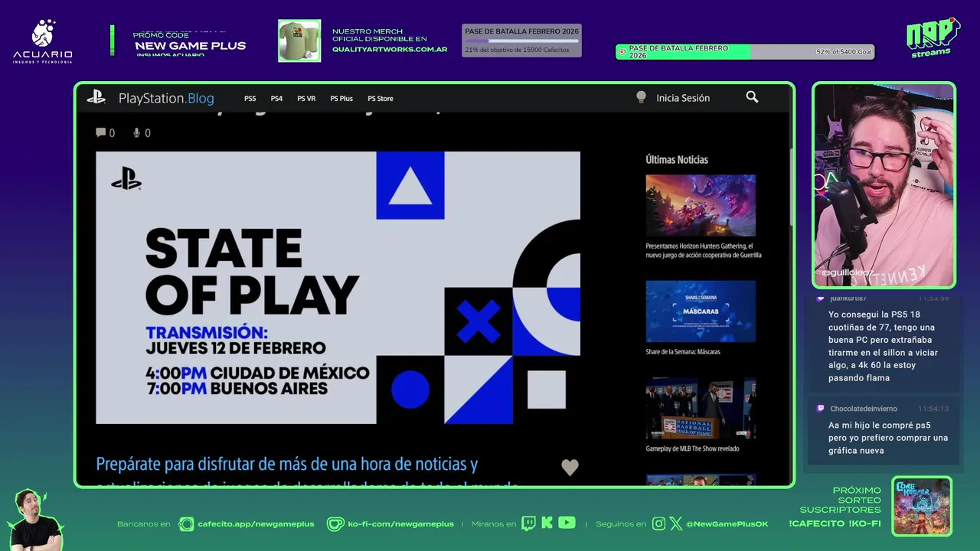Open Share de la Semana Máscaras thumbnail
This screenshot has width=980, height=551.
coord(701,311)
